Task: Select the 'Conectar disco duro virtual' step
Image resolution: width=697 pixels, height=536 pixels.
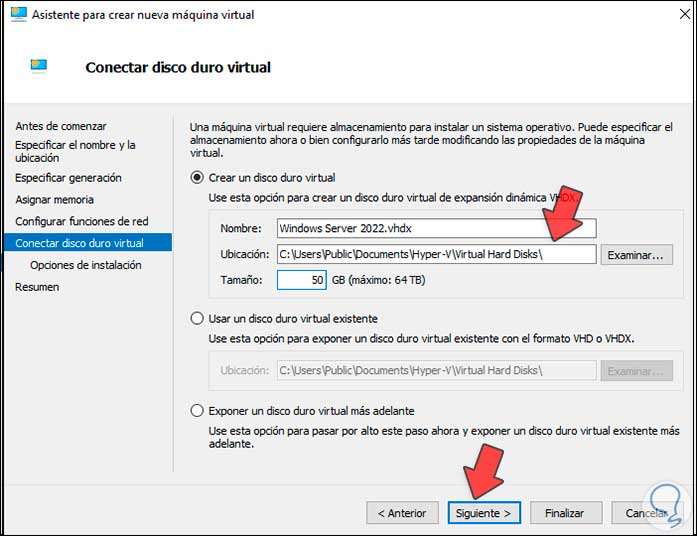Action: pyautogui.click(x=79, y=243)
